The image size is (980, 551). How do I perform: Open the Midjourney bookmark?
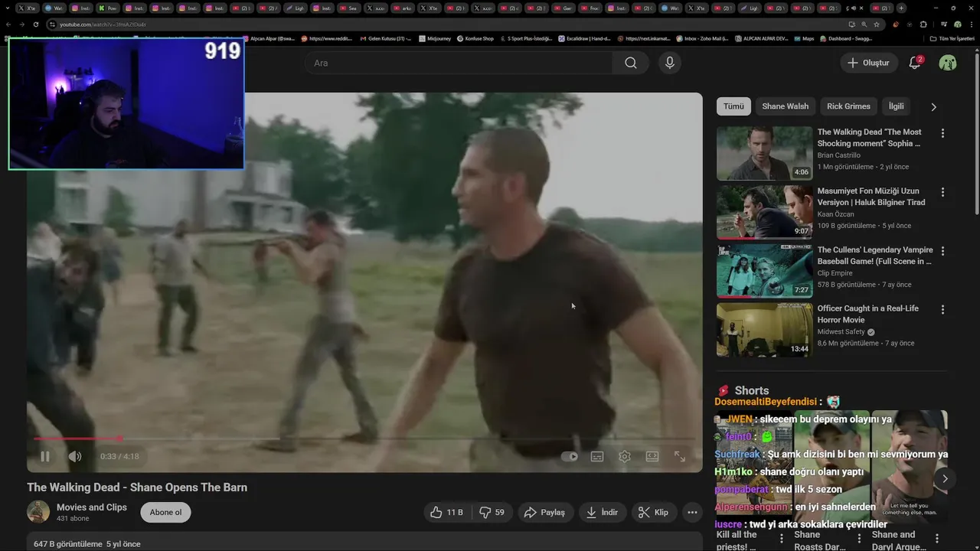pyautogui.click(x=434, y=38)
